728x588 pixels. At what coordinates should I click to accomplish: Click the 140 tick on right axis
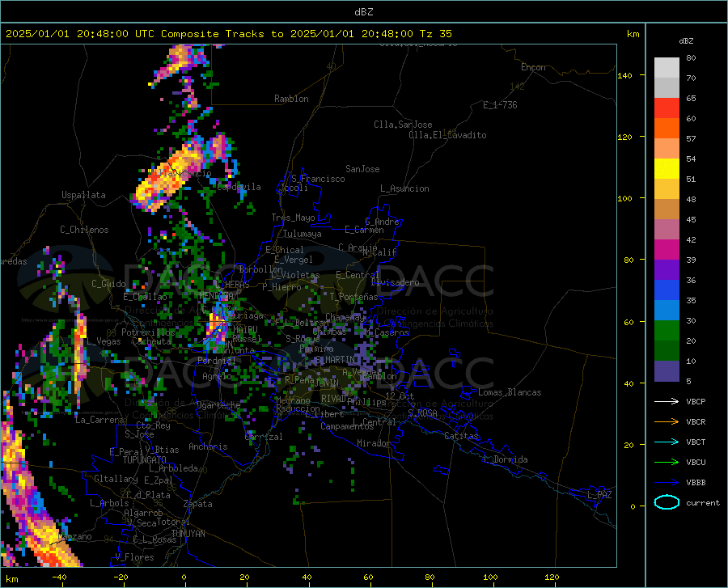[624, 75]
